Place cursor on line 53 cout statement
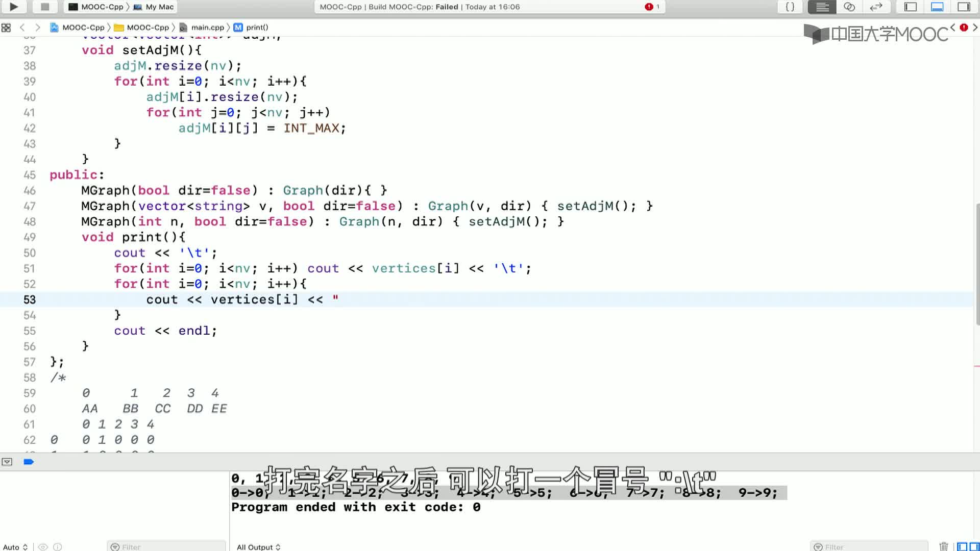 (242, 299)
